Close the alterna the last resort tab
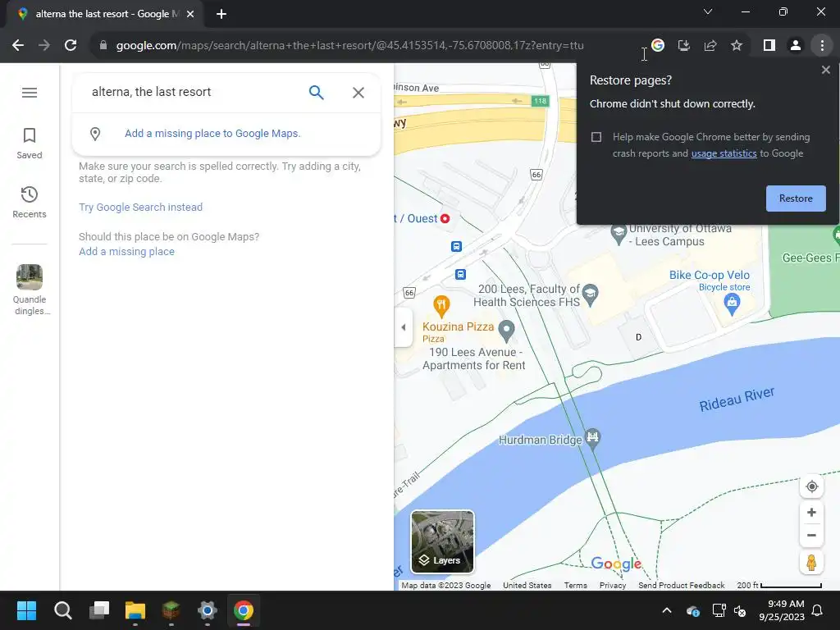 pyautogui.click(x=190, y=14)
